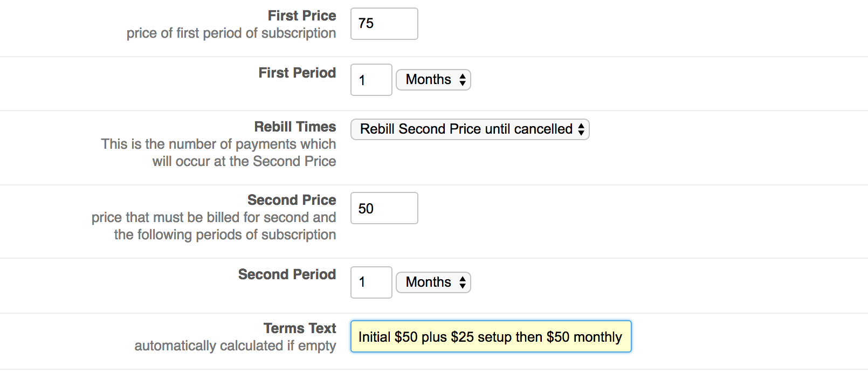This screenshot has height=373, width=868.
Task: Click the "Rebill Times" bold label
Action: pyautogui.click(x=295, y=127)
